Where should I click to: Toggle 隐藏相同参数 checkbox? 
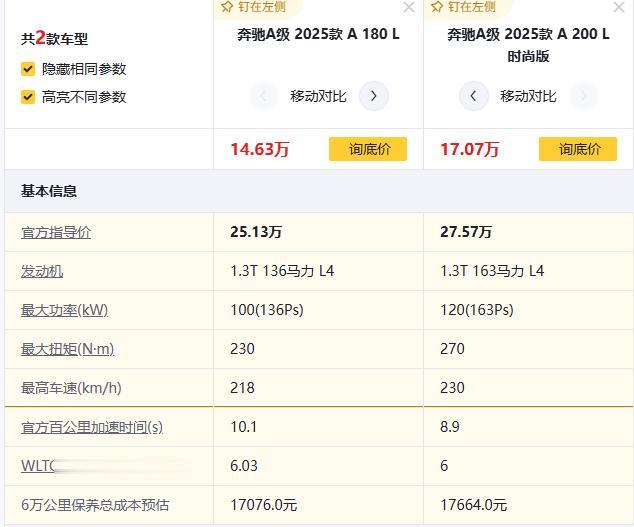pos(28,69)
